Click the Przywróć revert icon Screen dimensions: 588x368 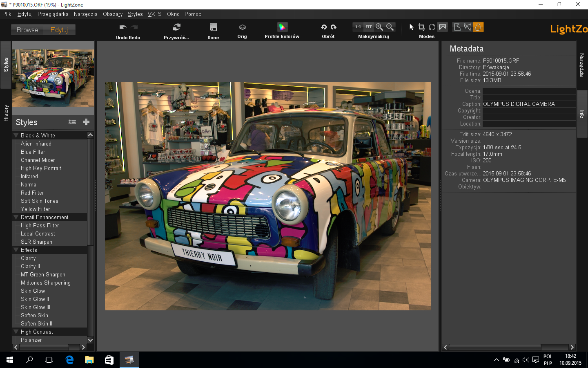(x=176, y=27)
